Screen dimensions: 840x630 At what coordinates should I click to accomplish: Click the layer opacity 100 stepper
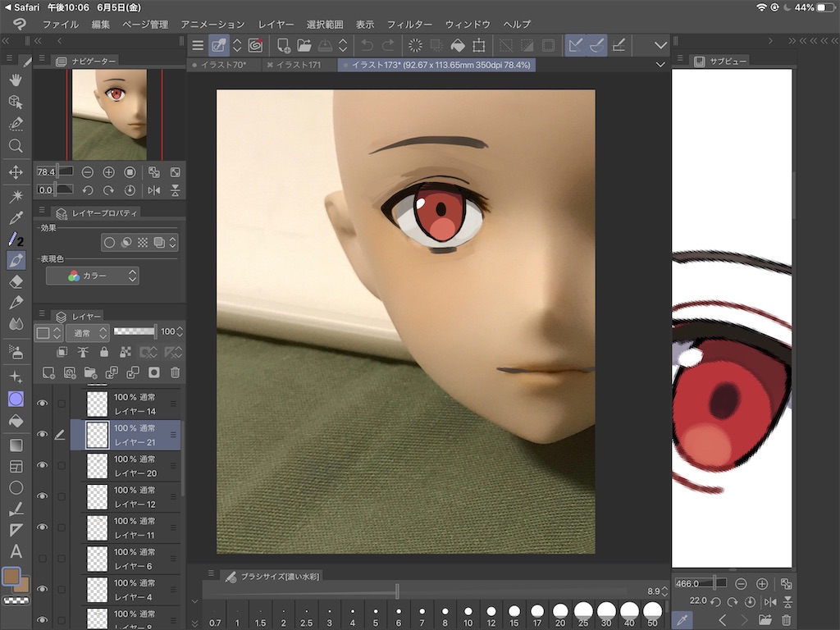[180, 331]
